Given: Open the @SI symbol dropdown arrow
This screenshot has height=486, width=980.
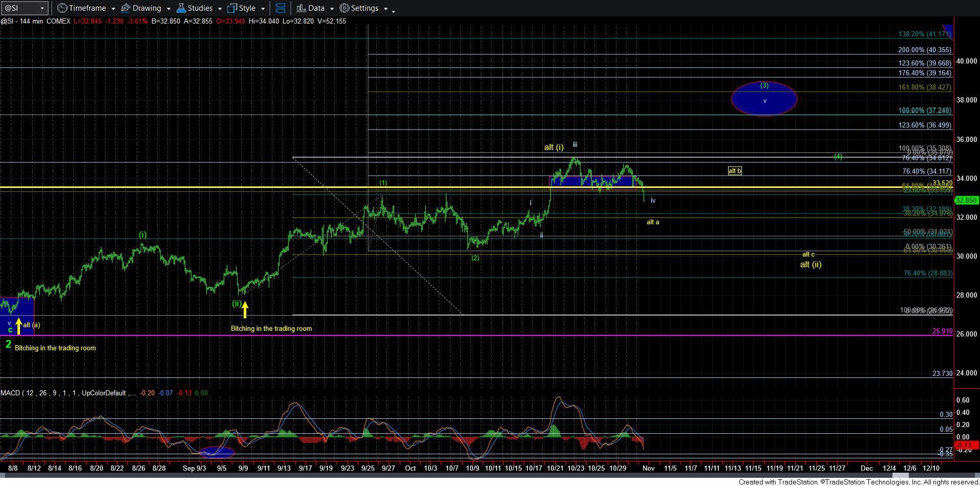Looking at the screenshot, I should click(x=42, y=8).
